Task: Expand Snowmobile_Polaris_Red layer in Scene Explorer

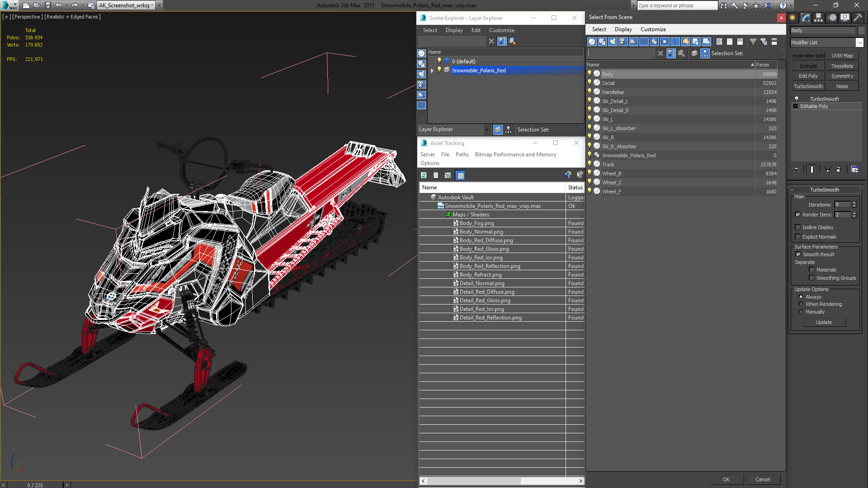Action: (432, 70)
